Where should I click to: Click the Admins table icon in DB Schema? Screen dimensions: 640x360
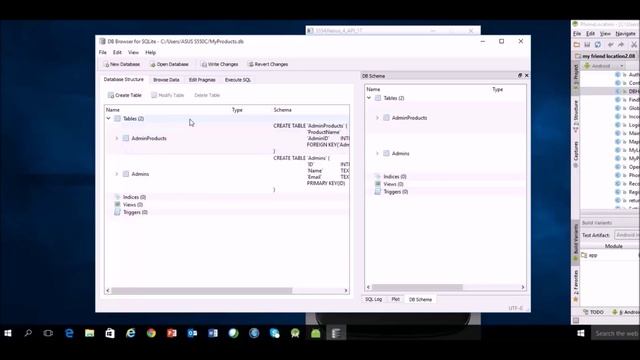pos(386,153)
